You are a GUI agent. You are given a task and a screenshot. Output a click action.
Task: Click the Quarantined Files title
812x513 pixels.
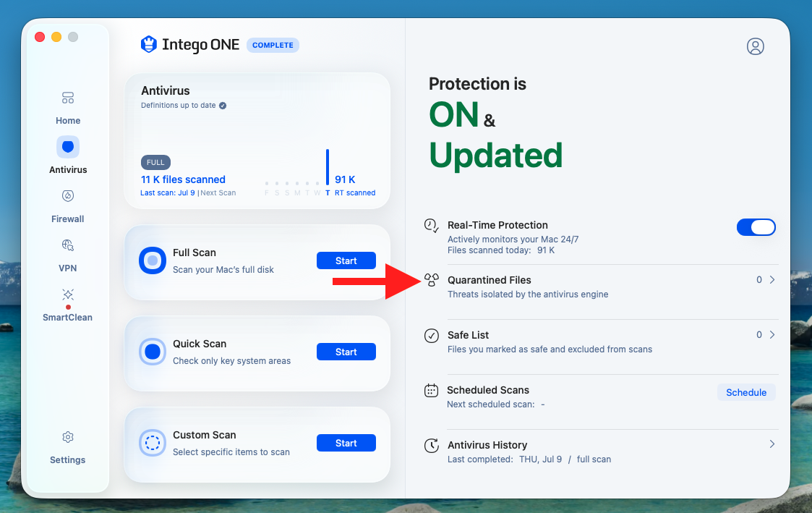click(490, 280)
